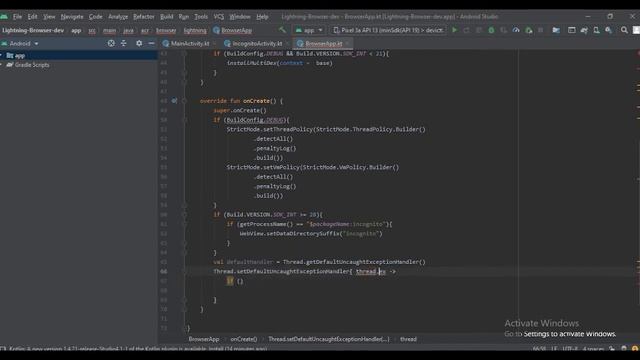Click the tool windows toggle icon at bottom-left
The image size is (640, 360).
click(x=3, y=349)
